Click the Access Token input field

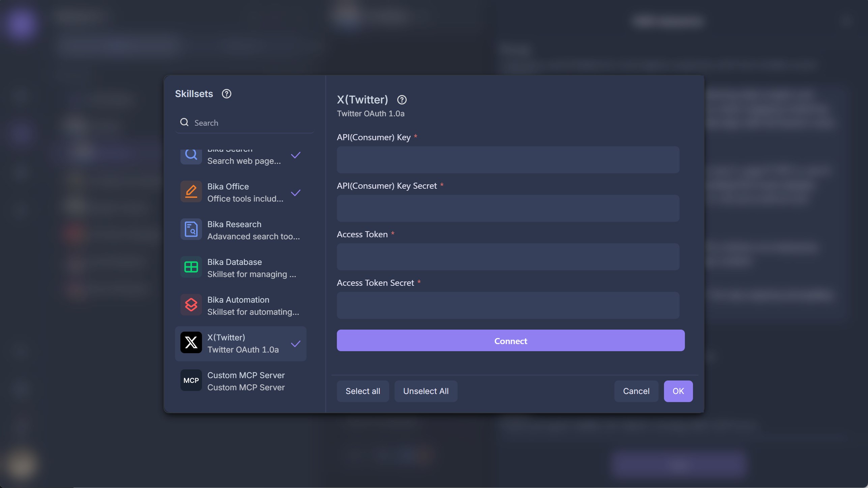click(x=508, y=257)
